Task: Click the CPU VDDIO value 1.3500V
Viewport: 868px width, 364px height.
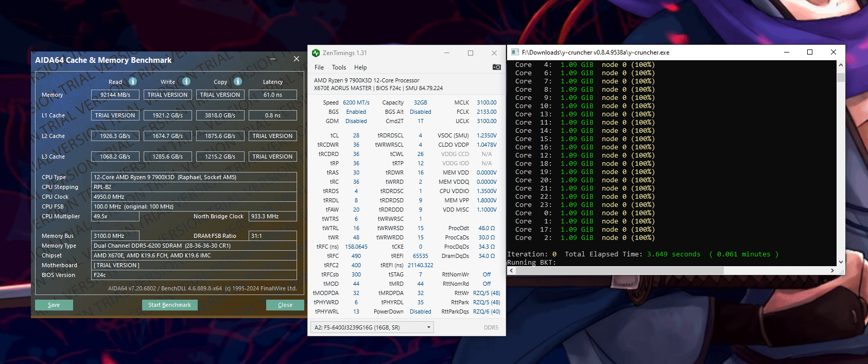Action: pyautogui.click(x=487, y=191)
